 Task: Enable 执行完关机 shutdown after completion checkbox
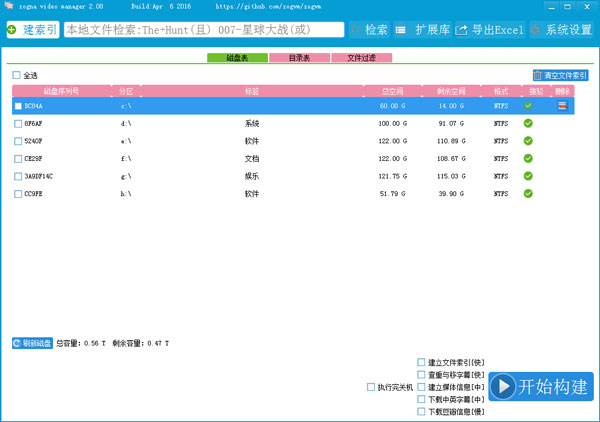click(x=371, y=386)
